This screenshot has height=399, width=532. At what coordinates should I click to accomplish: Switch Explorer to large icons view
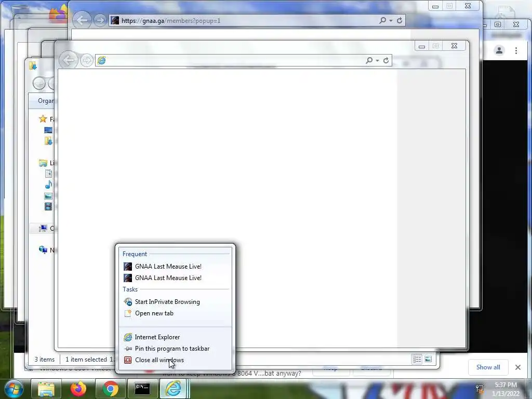click(428, 359)
